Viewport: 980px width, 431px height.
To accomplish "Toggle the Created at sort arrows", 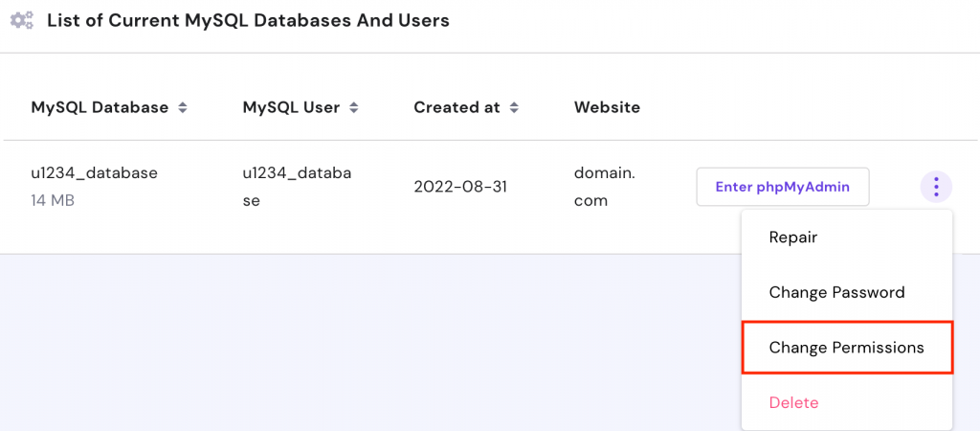I will [x=514, y=108].
